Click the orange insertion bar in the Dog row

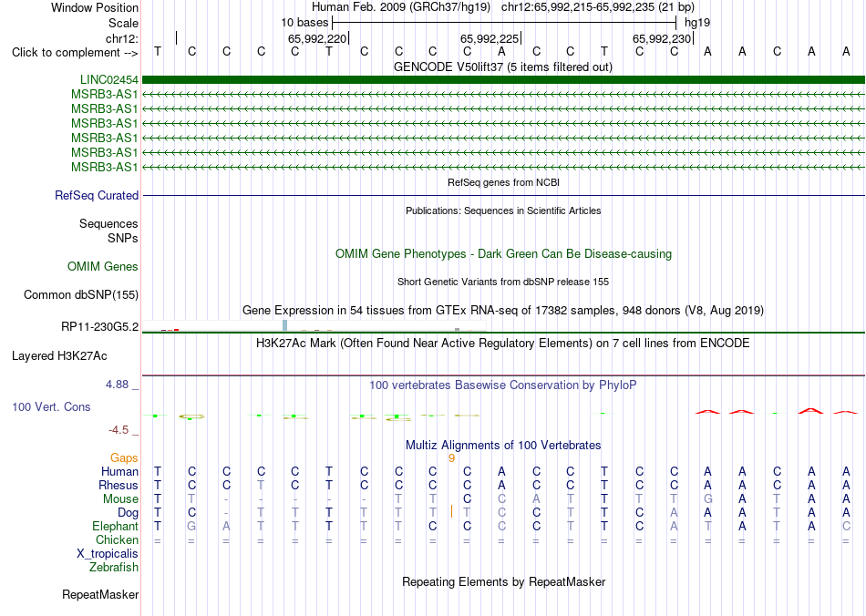(x=452, y=512)
